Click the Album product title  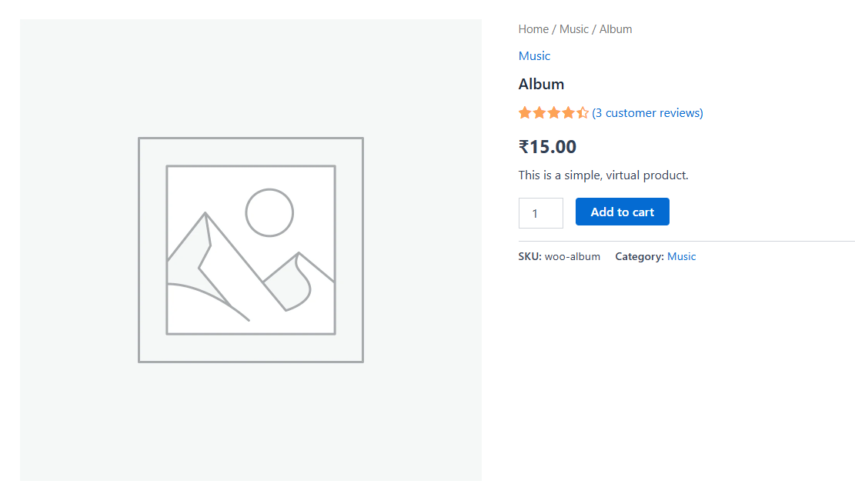(541, 84)
